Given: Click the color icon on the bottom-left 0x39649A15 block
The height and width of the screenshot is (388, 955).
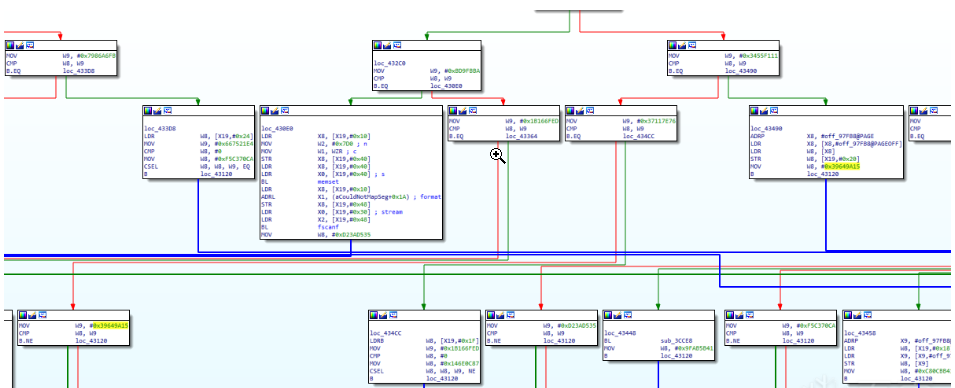Looking at the screenshot, I should [x=23, y=315].
